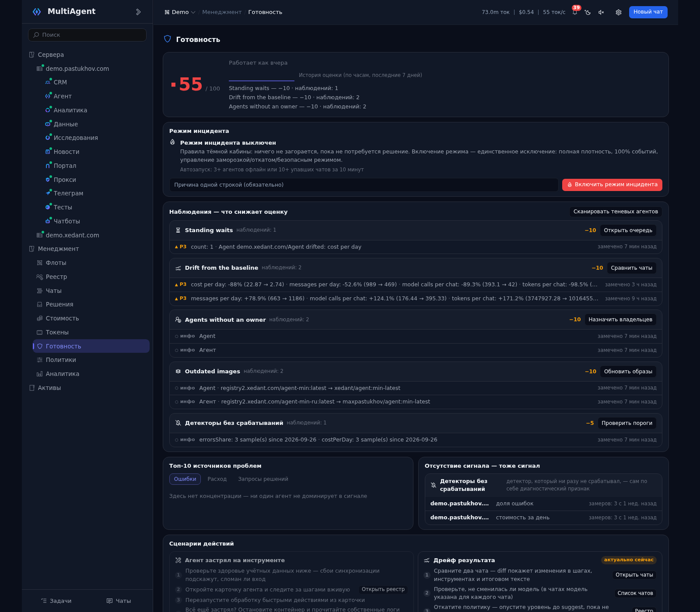Click Открыть реестр button

pos(383,590)
